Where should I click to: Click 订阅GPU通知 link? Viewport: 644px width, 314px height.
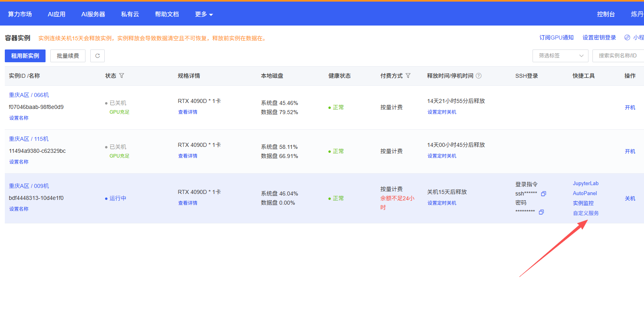pos(556,38)
